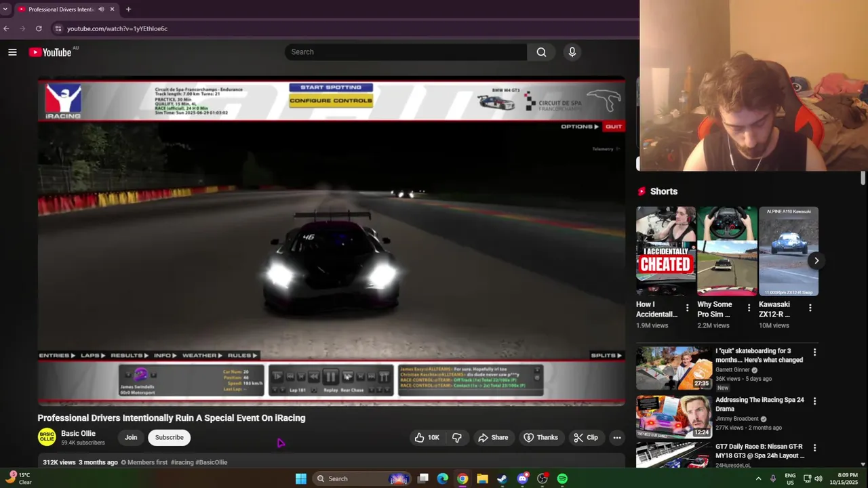Open more actions menu beside Clip

(x=617, y=438)
